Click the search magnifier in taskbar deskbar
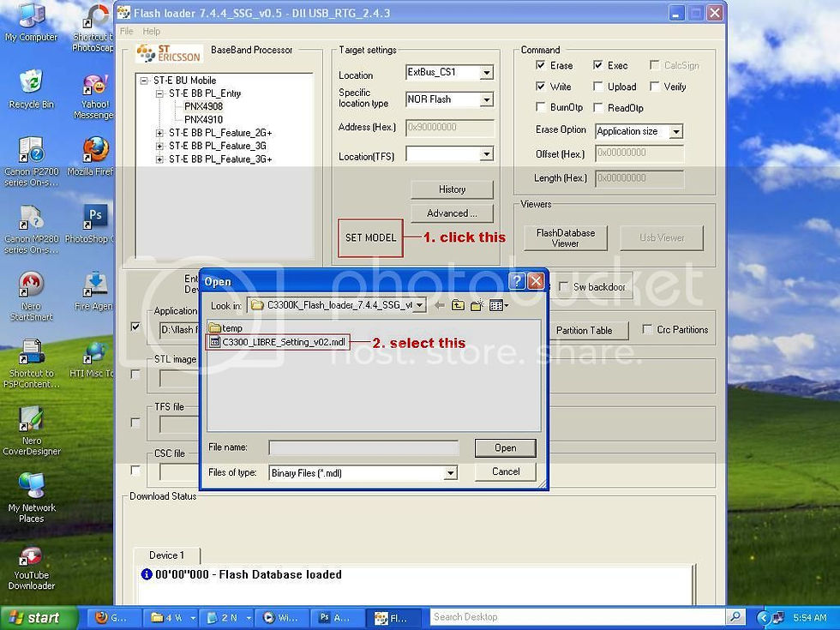840x630 pixels. tap(735, 617)
